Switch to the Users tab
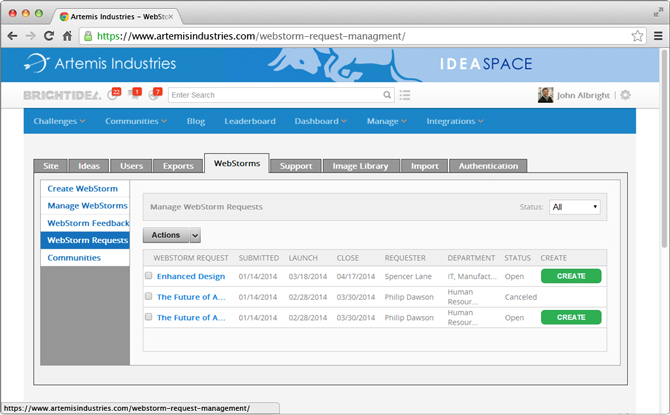The width and height of the screenshot is (670, 415). [131, 166]
